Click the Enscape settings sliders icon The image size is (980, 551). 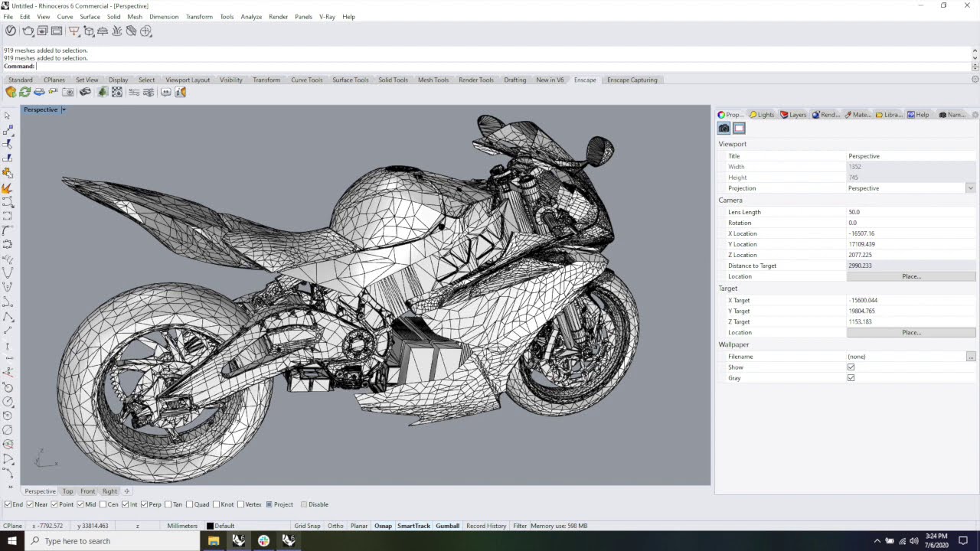pyautogui.click(x=134, y=92)
